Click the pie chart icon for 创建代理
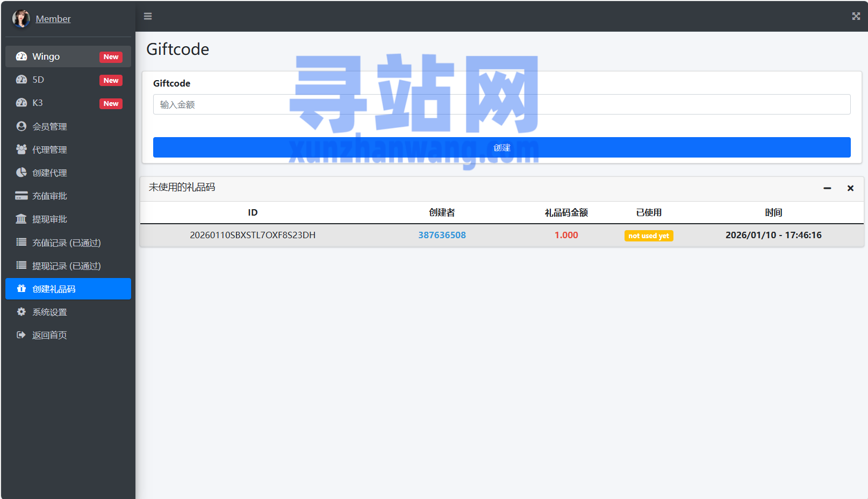The image size is (868, 499). [21, 173]
